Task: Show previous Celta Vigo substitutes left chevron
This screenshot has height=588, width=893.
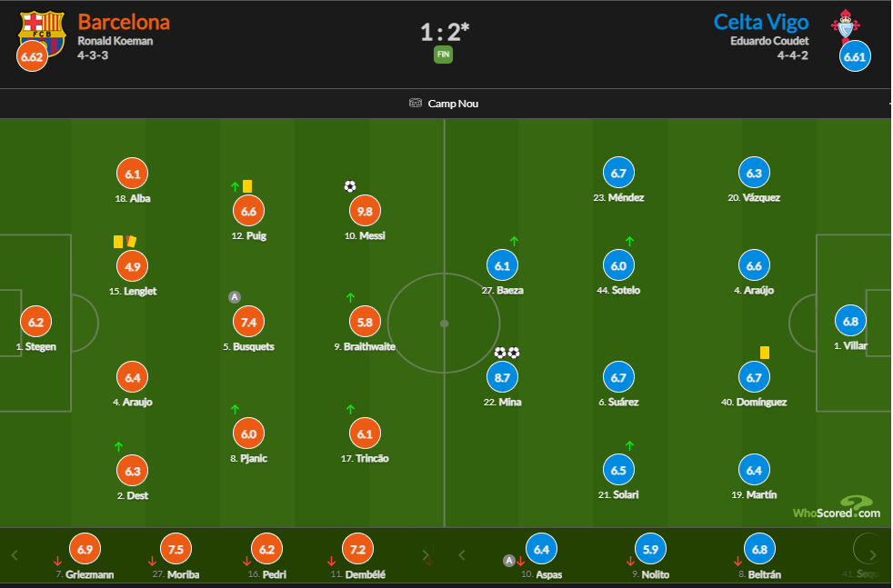Action: 462,555
